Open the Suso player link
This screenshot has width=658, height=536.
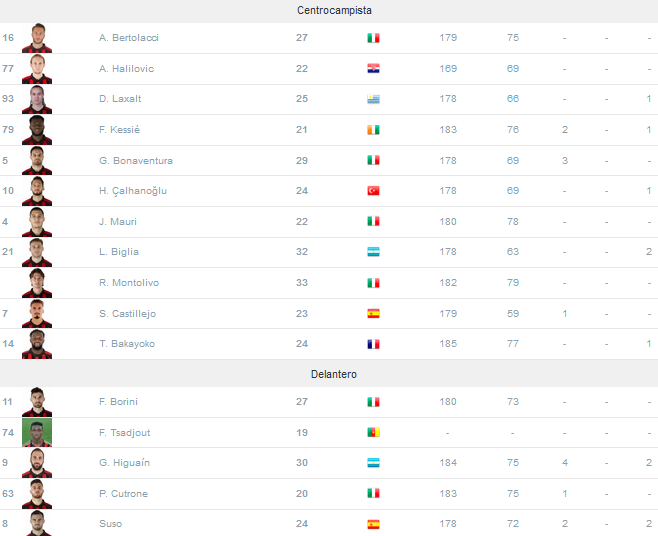[110, 524]
